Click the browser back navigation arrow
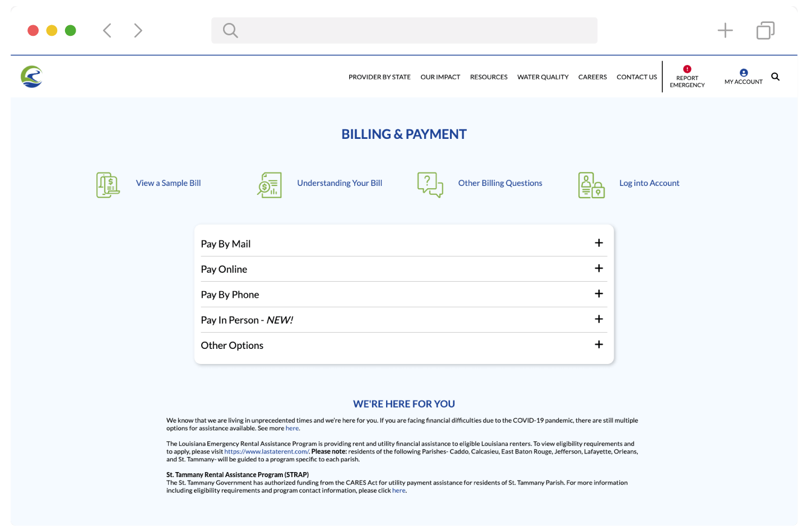807x532 pixels. (107, 30)
